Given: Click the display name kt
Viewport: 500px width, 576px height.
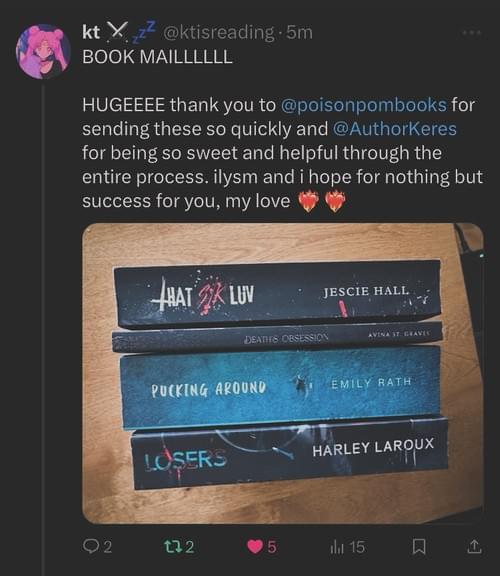Looking at the screenshot, I should (91, 32).
